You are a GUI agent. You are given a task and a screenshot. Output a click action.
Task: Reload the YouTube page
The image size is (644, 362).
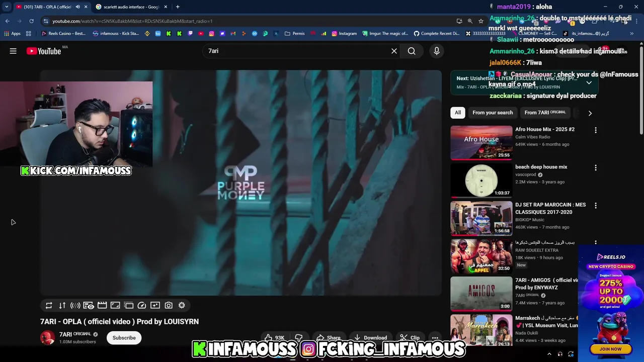coord(31,21)
